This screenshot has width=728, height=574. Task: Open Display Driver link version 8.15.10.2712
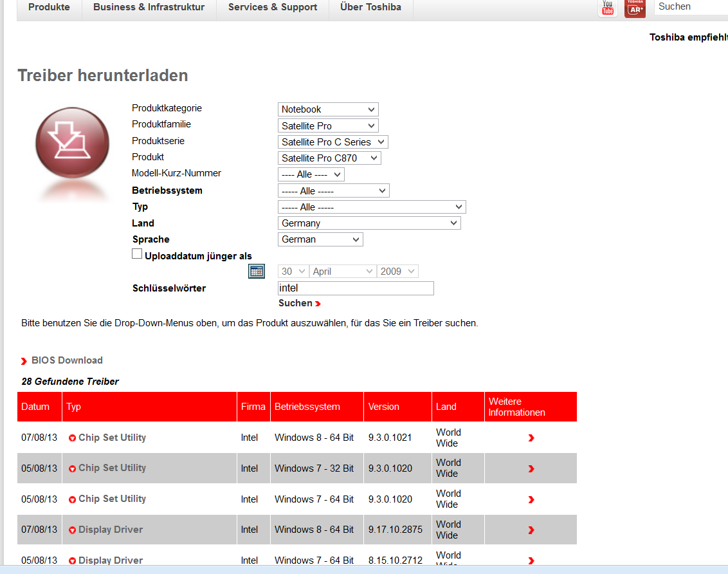coord(111,560)
